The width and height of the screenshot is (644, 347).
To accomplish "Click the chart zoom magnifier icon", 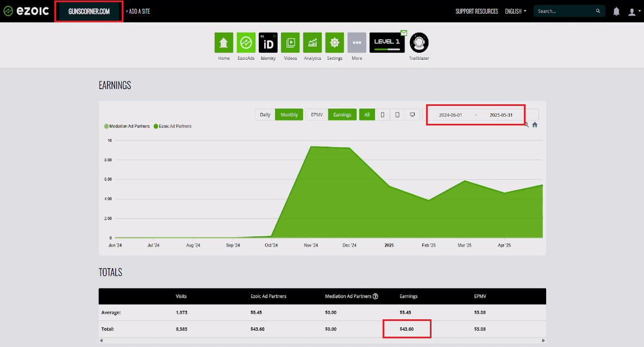I will pyautogui.click(x=527, y=125).
